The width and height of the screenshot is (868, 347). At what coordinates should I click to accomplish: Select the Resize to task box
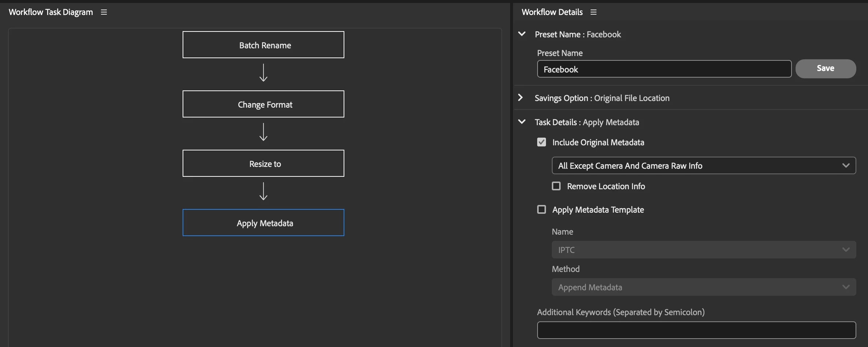pyautogui.click(x=263, y=163)
